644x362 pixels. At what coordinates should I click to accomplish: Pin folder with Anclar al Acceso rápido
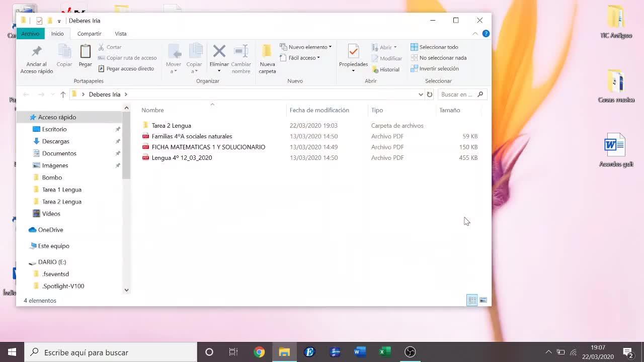click(x=36, y=59)
